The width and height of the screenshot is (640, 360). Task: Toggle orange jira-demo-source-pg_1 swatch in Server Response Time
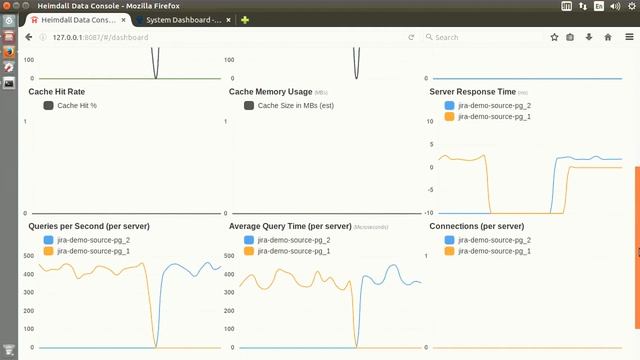[x=449, y=116]
